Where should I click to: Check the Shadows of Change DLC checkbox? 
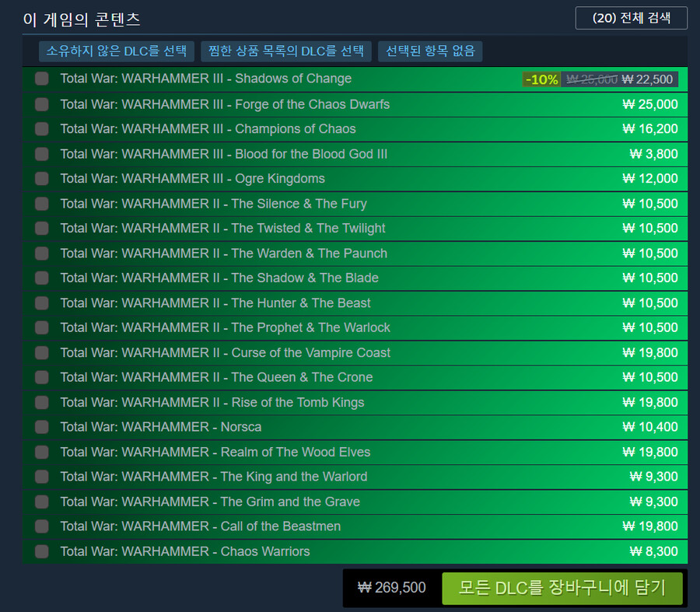42,79
